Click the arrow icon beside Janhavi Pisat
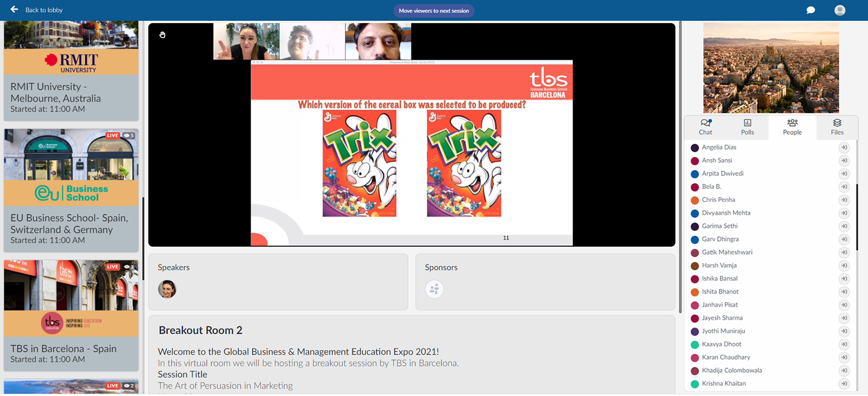The width and height of the screenshot is (868, 396). click(x=844, y=305)
